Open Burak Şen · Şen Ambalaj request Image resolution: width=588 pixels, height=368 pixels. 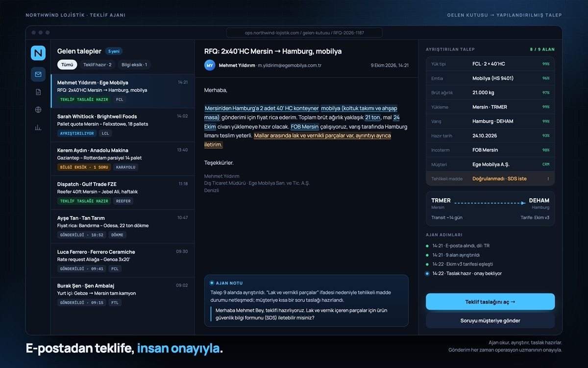(x=122, y=294)
